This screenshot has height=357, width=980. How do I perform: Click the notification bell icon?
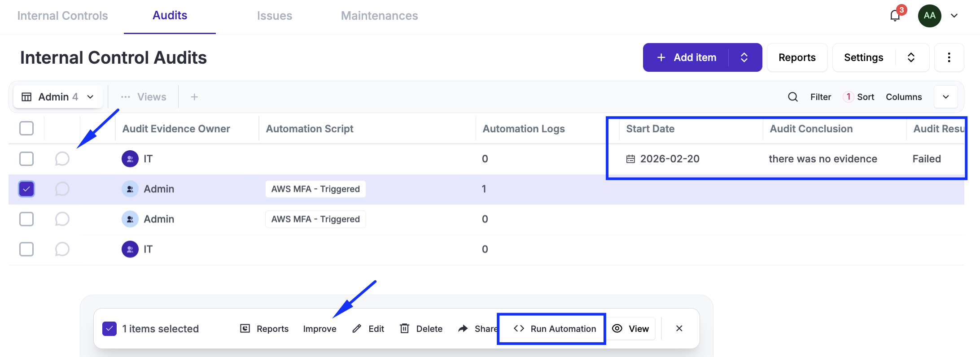[x=895, y=16]
